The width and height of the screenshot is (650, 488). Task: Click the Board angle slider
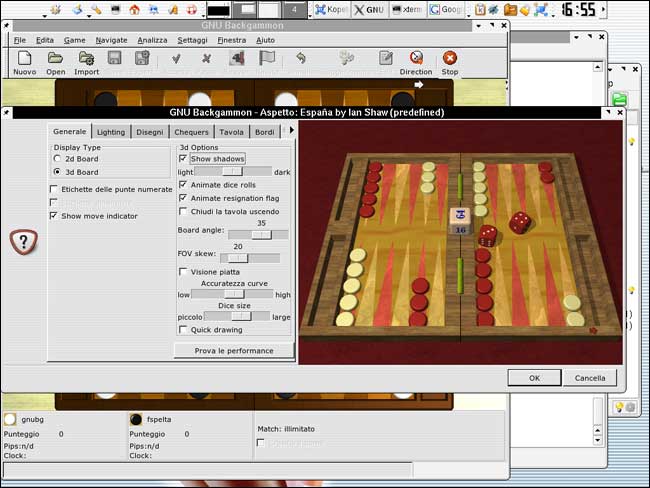coord(259,234)
